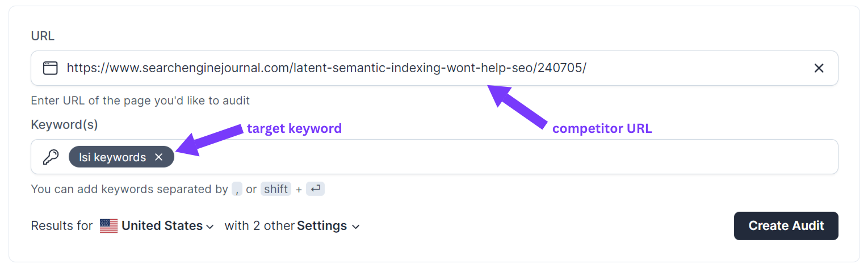Click the enter key symbol badge
Image resolution: width=868 pixels, height=272 pixels.
[x=315, y=189]
